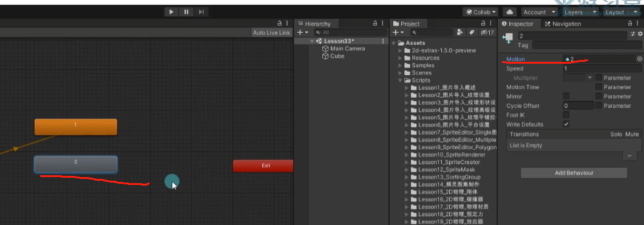Toggle hidden packages visibility showing 17

click(487, 32)
